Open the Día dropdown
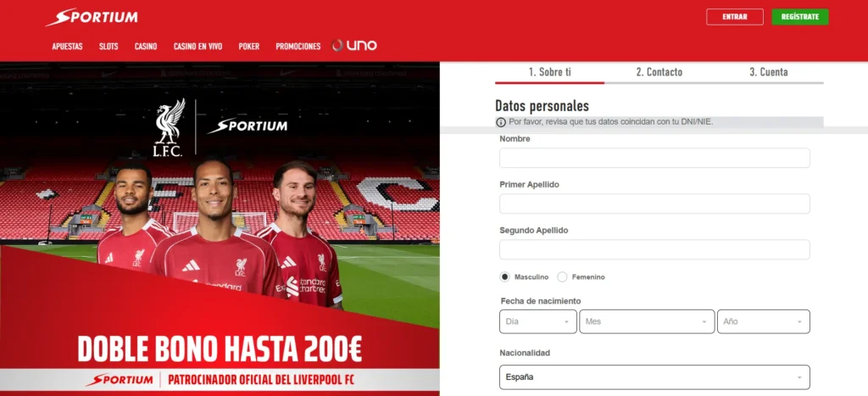 pos(538,321)
